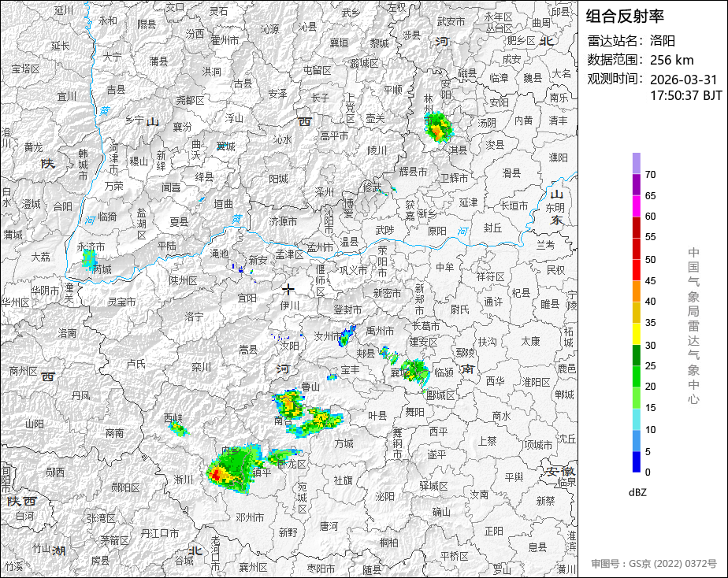Click the radar station cross marker near 伊川
This screenshot has width=728, height=578.
tap(288, 290)
